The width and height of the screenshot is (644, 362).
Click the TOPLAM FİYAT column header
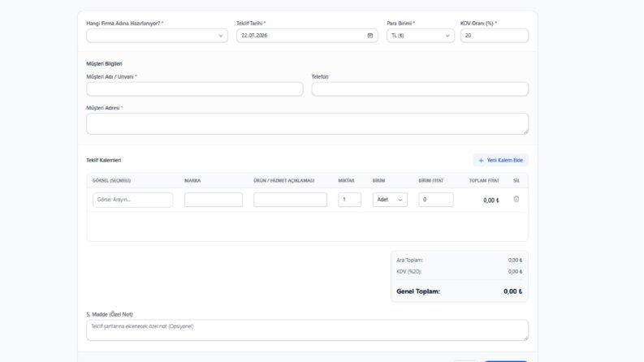coord(484,180)
